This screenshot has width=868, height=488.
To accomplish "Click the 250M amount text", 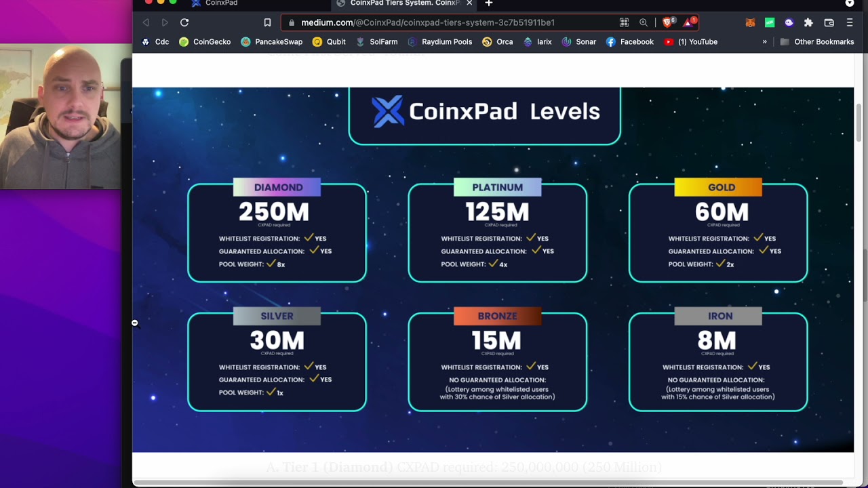I will click(274, 212).
